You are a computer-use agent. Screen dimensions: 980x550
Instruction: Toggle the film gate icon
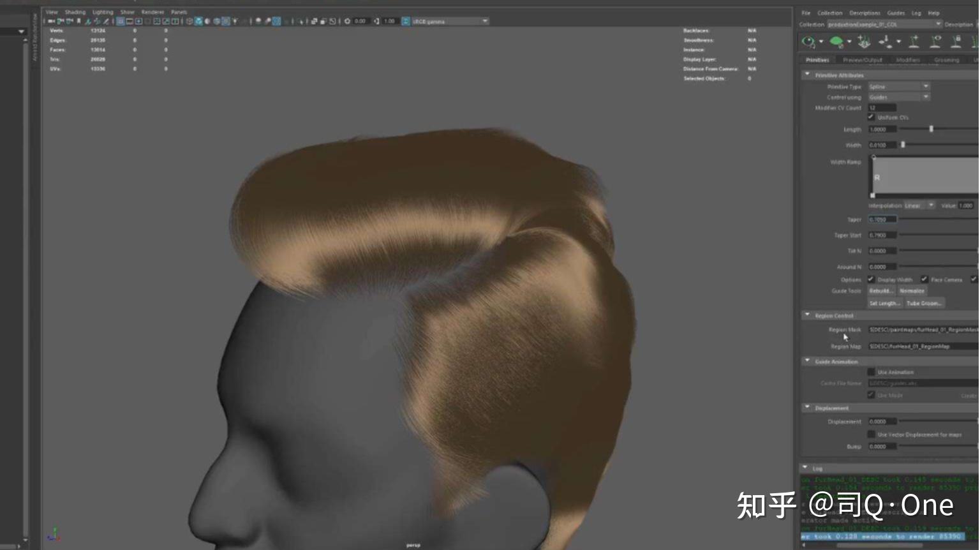pyautogui.click(x=130, y=21)
